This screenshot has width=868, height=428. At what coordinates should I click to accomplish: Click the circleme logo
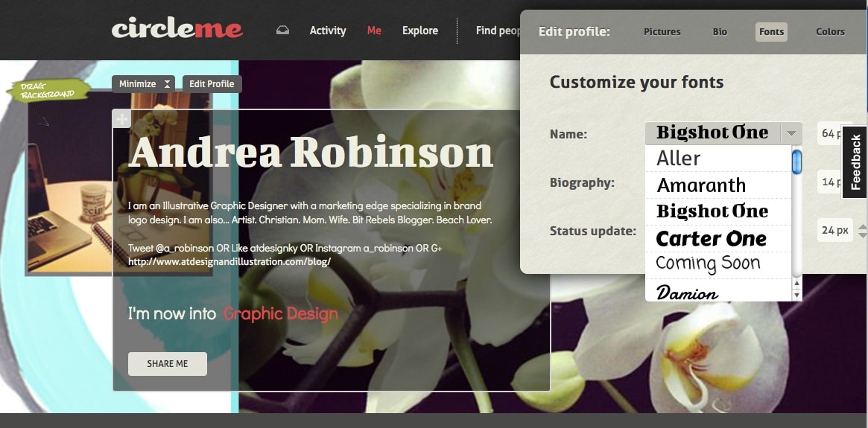point(177,29)
